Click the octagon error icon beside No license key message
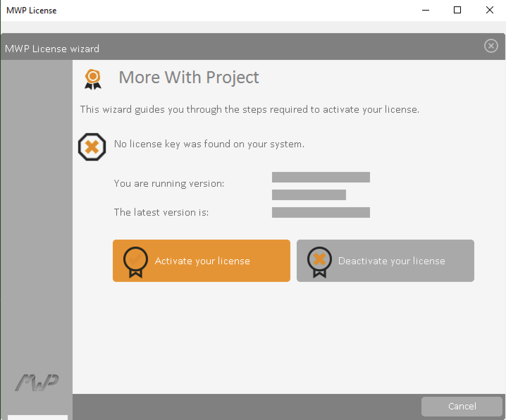The width and height of the screenshot is (506, 420). 92,147
